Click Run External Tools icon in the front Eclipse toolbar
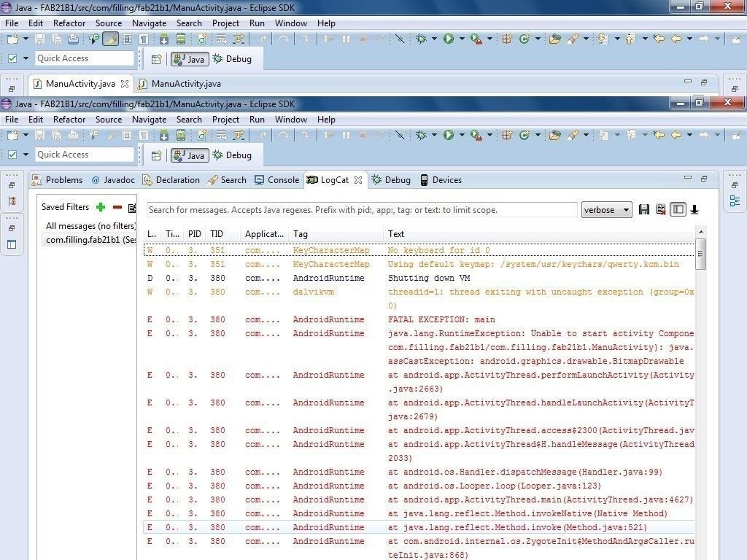This screenshot has width=747, height=560. point(476,135)
